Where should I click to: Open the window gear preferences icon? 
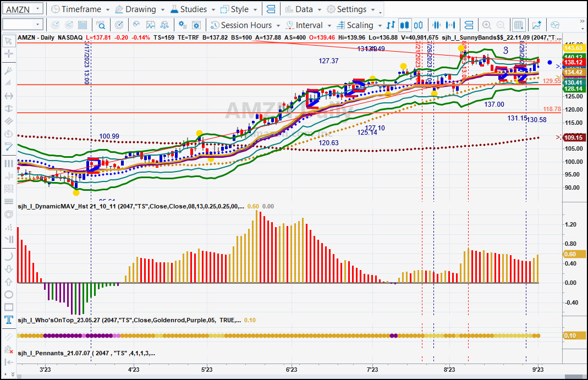[x=196, y=25]
